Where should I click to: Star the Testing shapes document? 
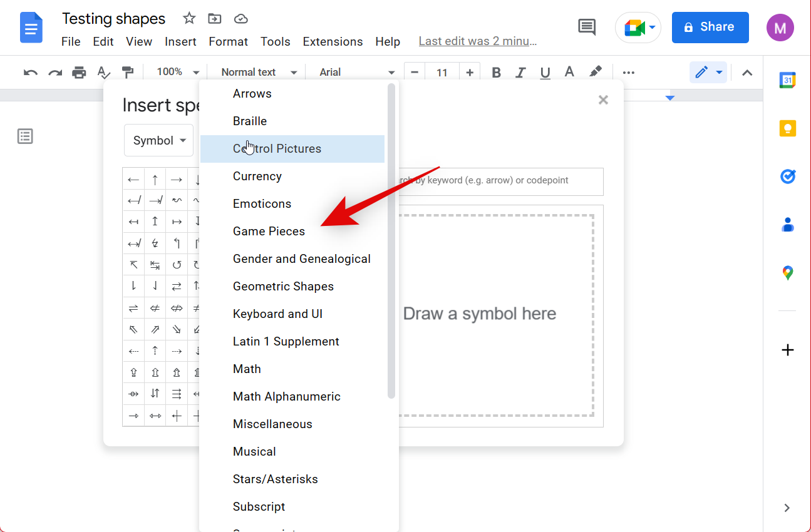pos(189,19)
